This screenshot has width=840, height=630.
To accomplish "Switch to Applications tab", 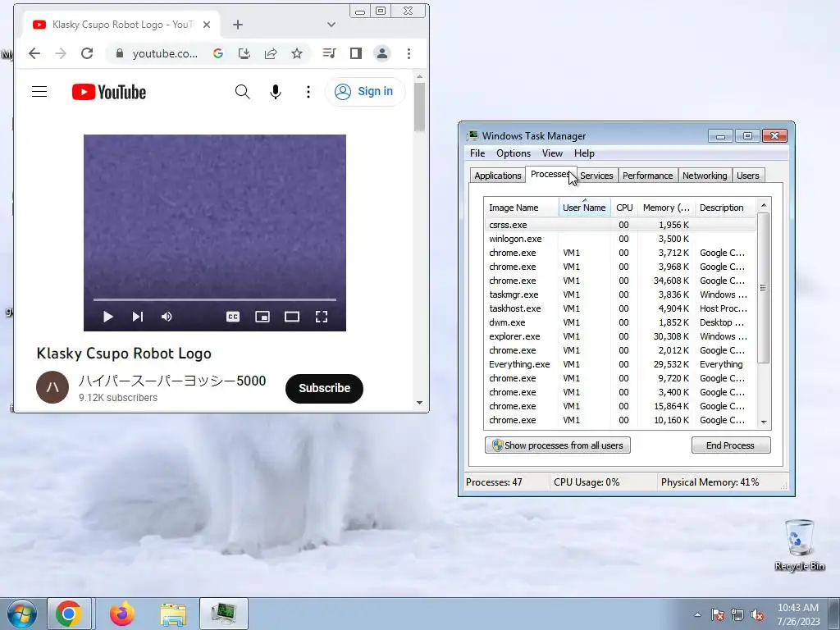I will [x=498, y=176].
